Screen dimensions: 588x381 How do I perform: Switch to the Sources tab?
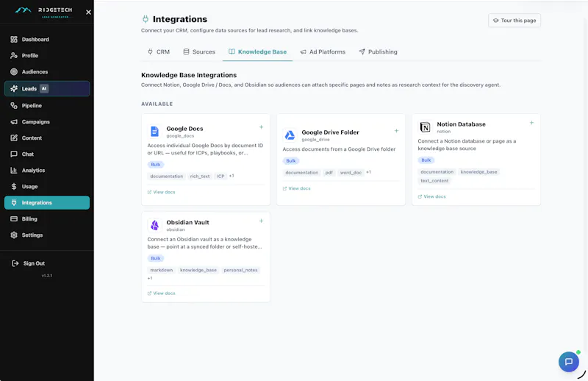(199, 51)
